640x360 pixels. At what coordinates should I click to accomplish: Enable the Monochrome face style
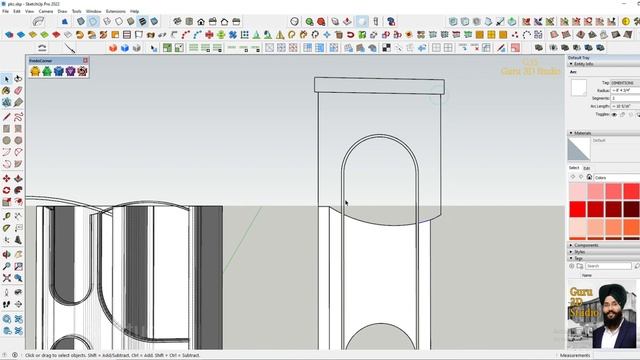click(x=154, y=22)
